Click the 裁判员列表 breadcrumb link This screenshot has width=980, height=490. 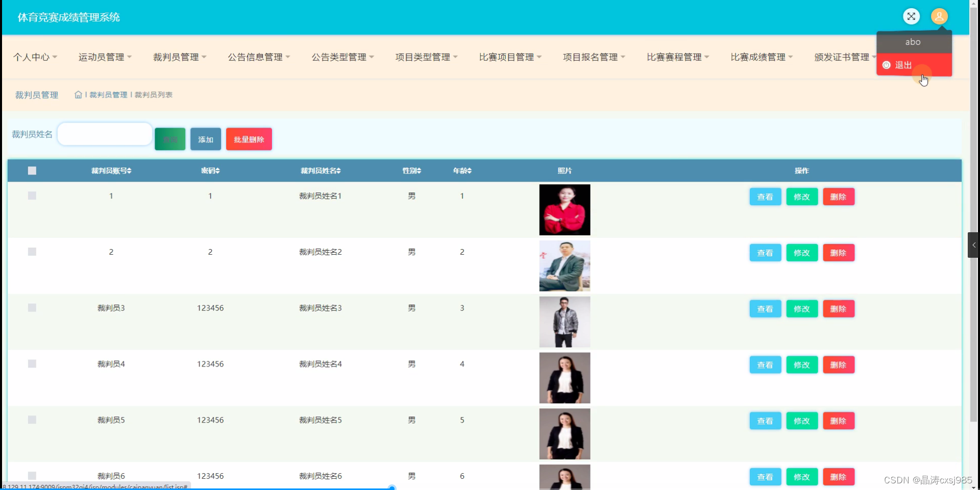click(154, 94)
